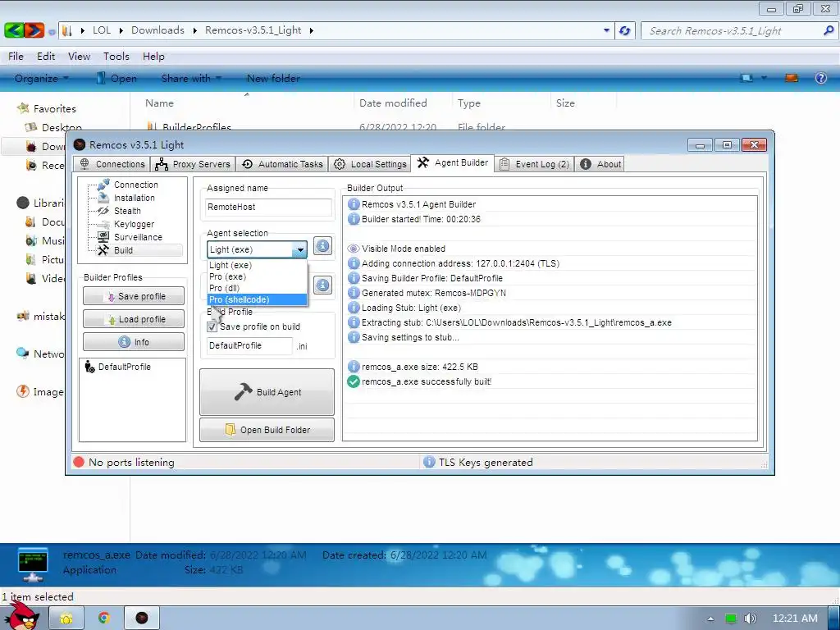This screenshot has width=840, height=630.
Task: Go to Local Settings tab
Action: (x=370, y=164)
